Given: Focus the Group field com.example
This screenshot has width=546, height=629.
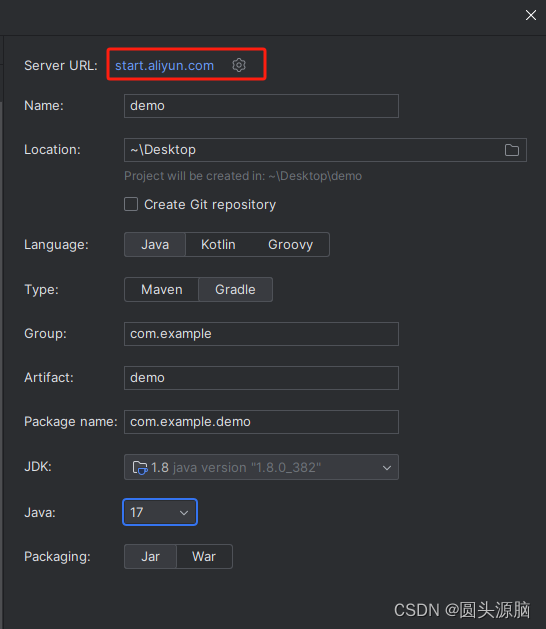Looking at the screenshot, I should click(261, 334).
